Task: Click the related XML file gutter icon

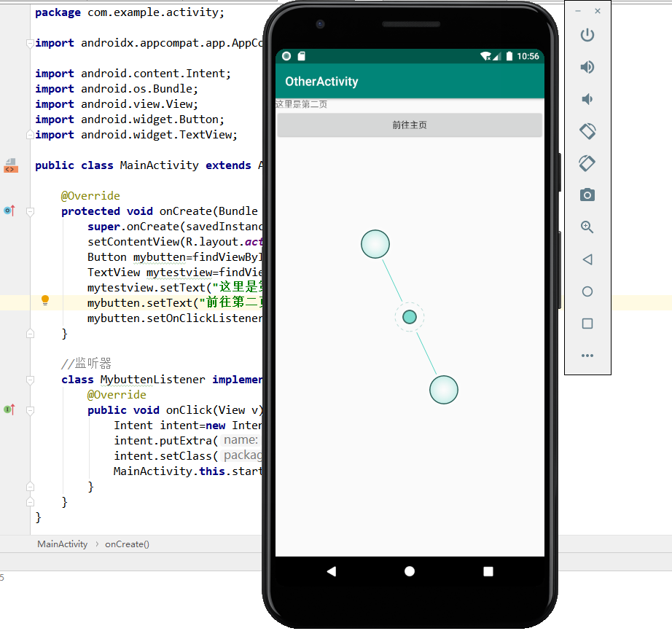Action: point(11,165)
